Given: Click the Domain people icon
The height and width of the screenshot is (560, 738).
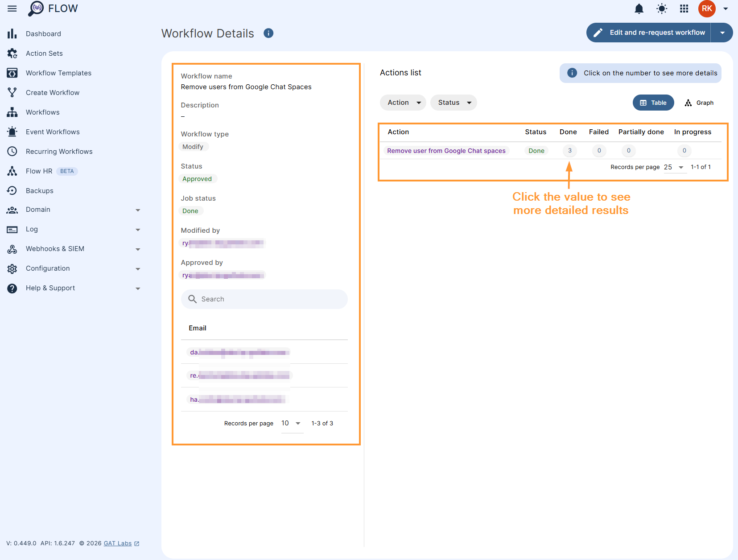Looking at the screenshot, I should [x=12, y=210].
